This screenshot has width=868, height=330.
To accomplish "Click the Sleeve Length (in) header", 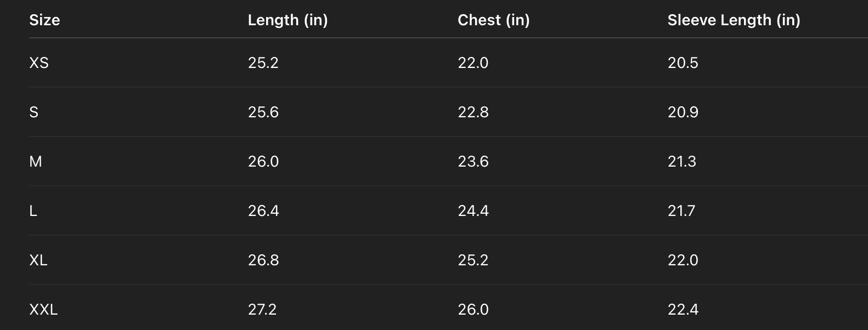I will click(734, 20).
